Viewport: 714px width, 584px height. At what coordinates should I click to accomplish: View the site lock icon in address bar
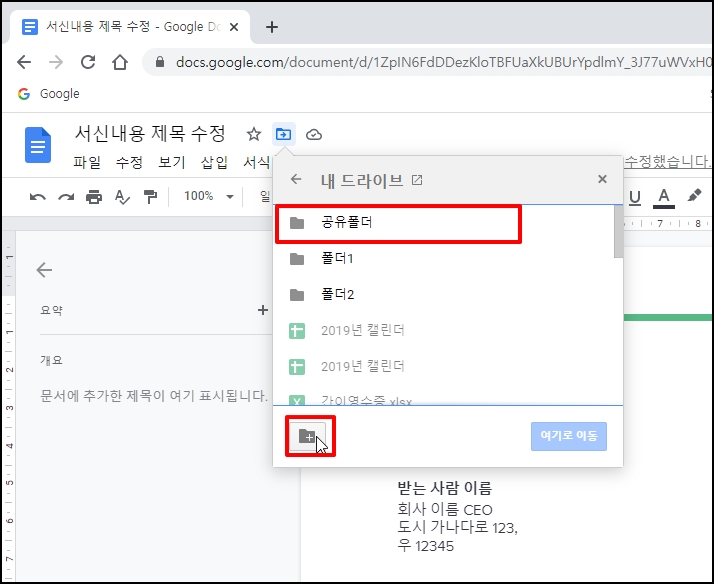159,62
